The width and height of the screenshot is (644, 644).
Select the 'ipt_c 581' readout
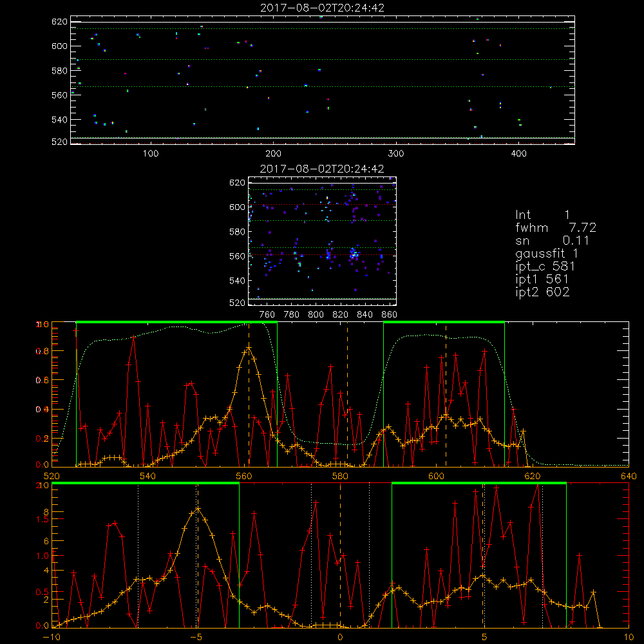point(545,267)
